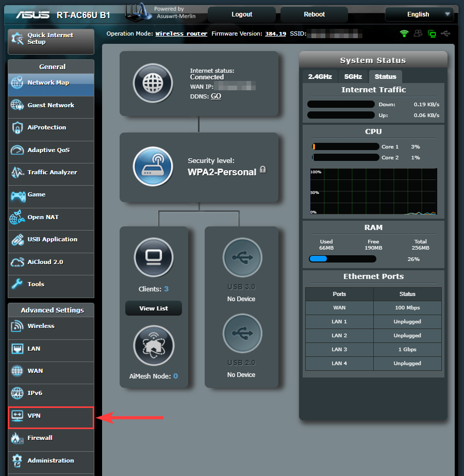
Task: Open the language dropdown showing English
Action: pyautogui.click(x=419, y=14)
